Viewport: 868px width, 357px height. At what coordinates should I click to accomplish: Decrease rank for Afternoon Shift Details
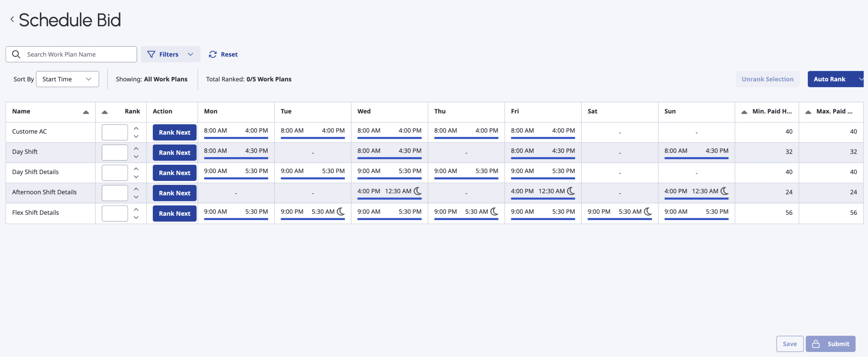[136, 197]
